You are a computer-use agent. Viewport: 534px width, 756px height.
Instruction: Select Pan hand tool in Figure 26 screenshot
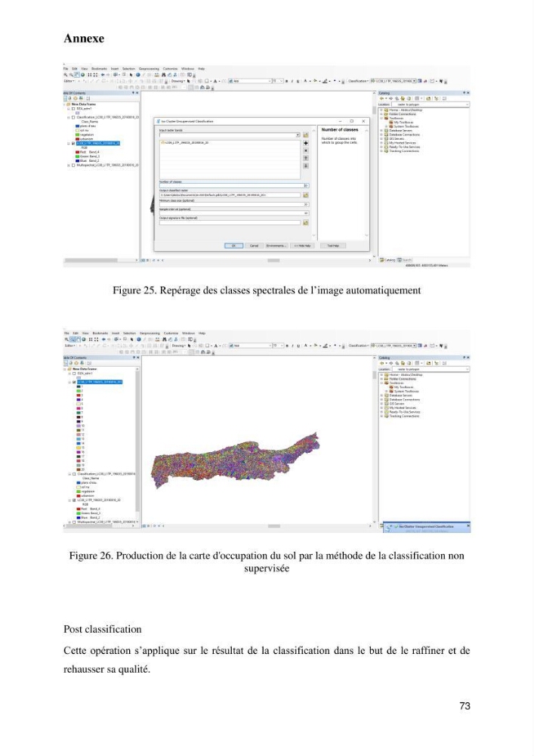tap(78, 339)
